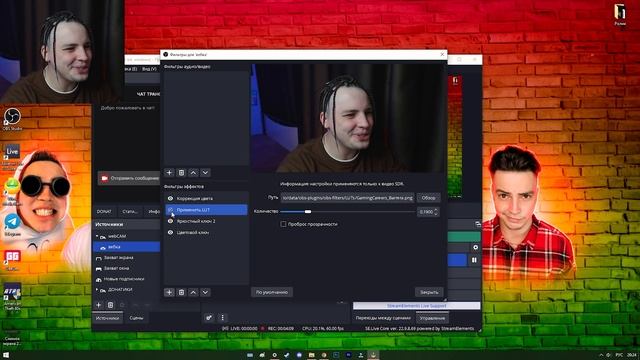The image size is (640, 360).
Task: Move audio/video filter up arrow
Action: coord(193,173)
